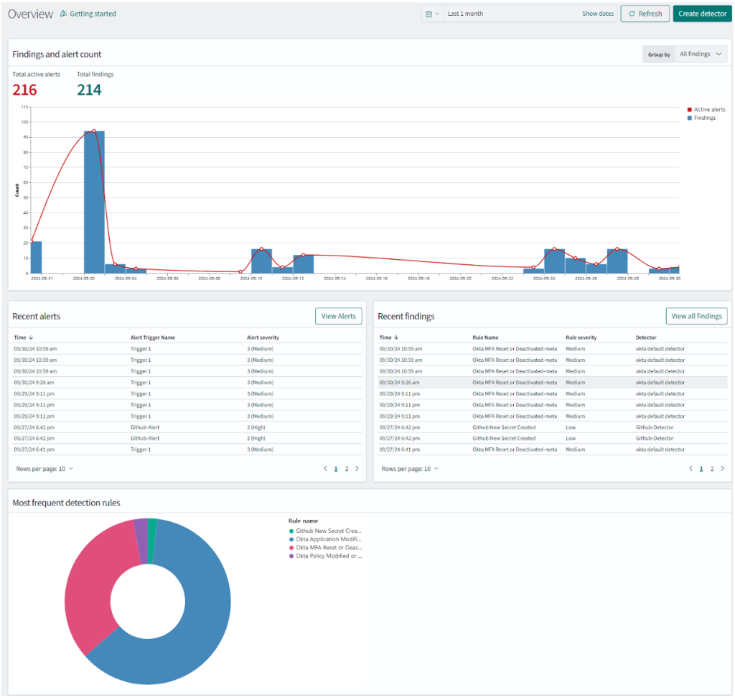Viewport: 735px width, 700px height.
Task: Click the Total findings count 214
Action: click(89, 90)
